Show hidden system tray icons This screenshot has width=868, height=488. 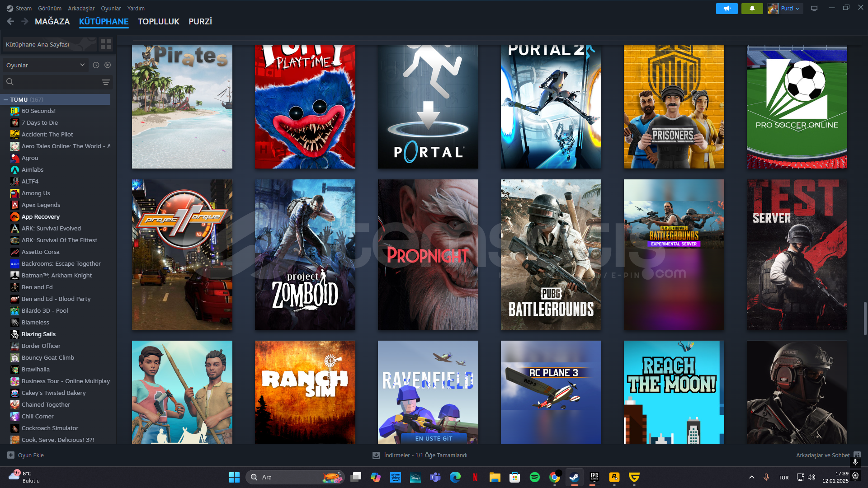pos(752,477)
